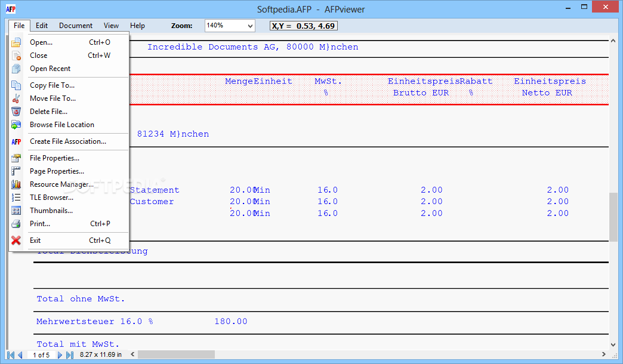Click Incredible Documents AG header text
623x364 pixels.
(252, 47)
